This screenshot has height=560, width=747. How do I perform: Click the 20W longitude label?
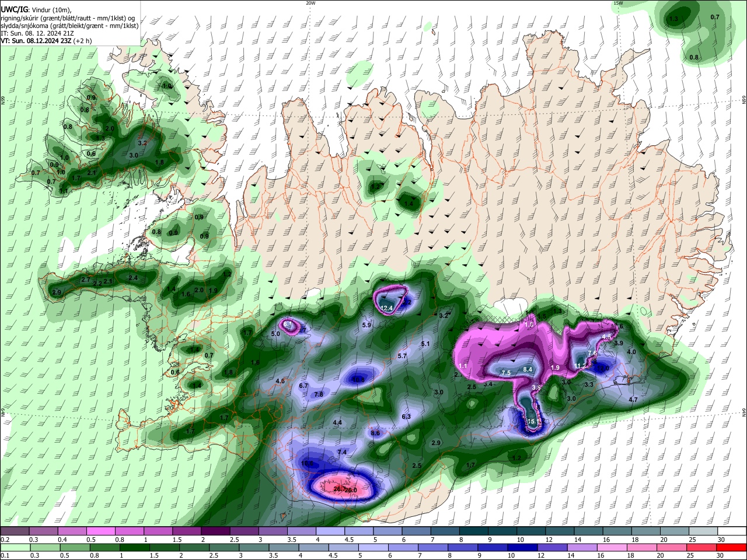(310, 3)
